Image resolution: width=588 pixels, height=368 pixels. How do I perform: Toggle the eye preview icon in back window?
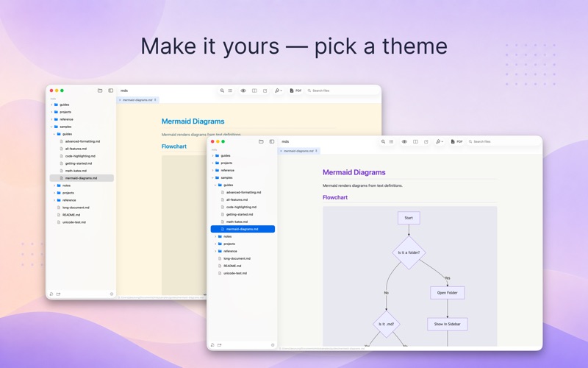click(x=243, y=91)
